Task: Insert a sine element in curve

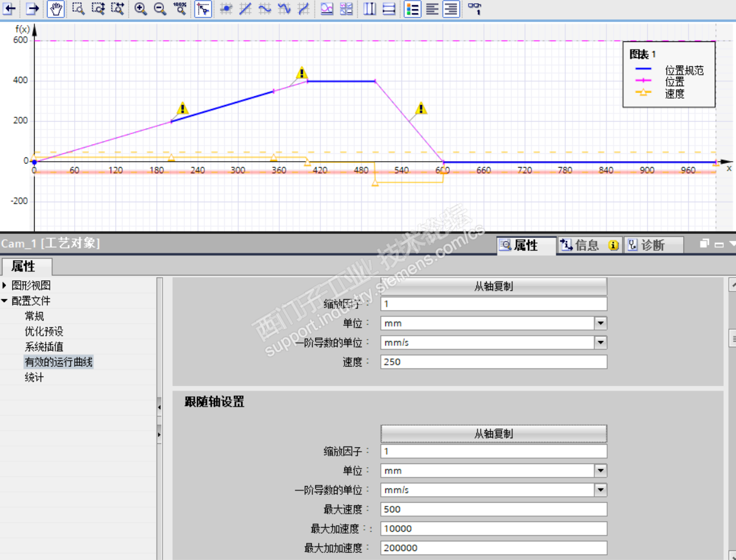Action: tap(265, 8)
